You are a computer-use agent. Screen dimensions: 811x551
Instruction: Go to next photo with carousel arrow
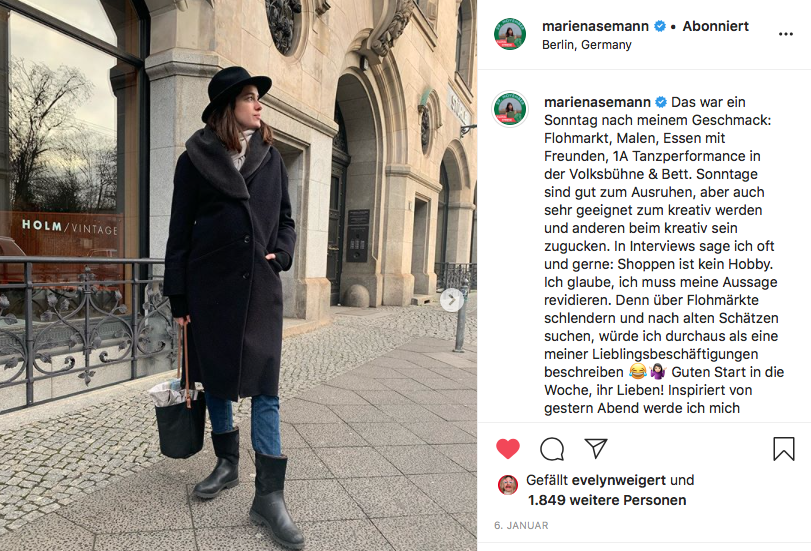[x=452, y=300]
